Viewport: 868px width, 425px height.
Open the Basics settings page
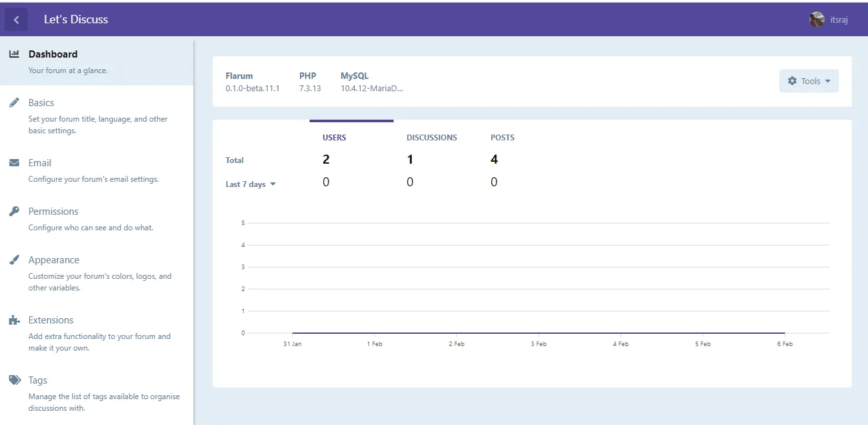click(x=96, y=116)
